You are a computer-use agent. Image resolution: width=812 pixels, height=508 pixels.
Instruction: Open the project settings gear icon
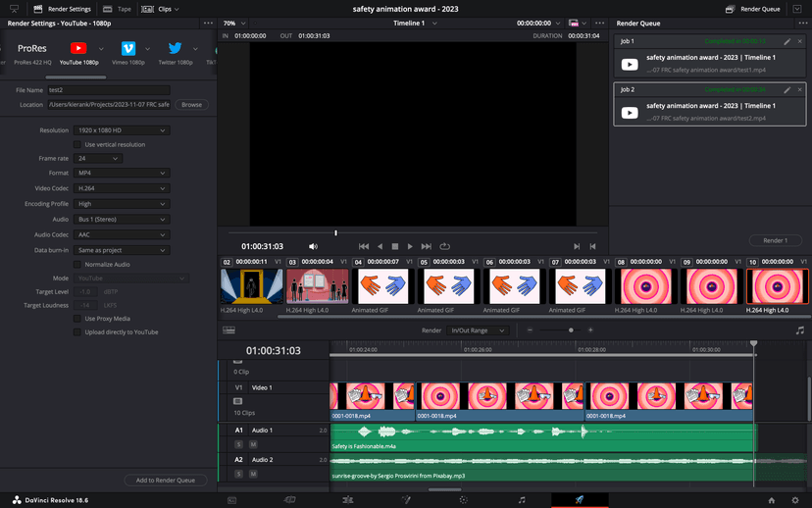click(795, 499)
